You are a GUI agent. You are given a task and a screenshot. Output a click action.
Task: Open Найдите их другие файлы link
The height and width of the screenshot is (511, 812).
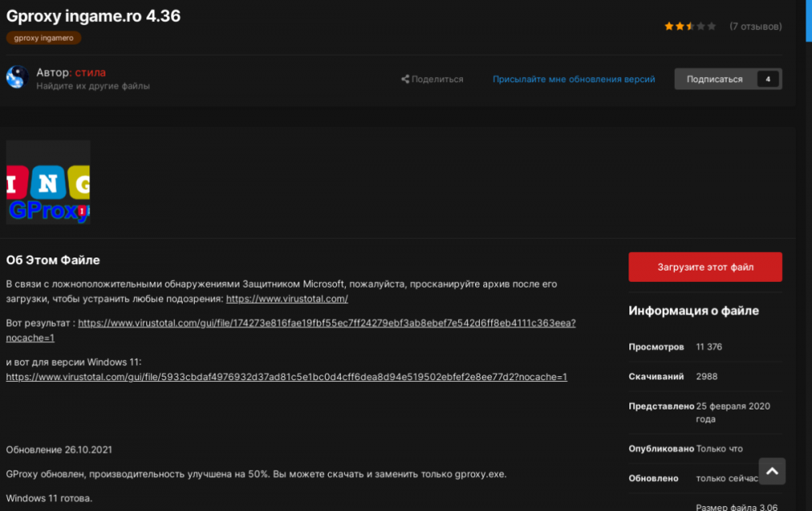pos(93,86)
